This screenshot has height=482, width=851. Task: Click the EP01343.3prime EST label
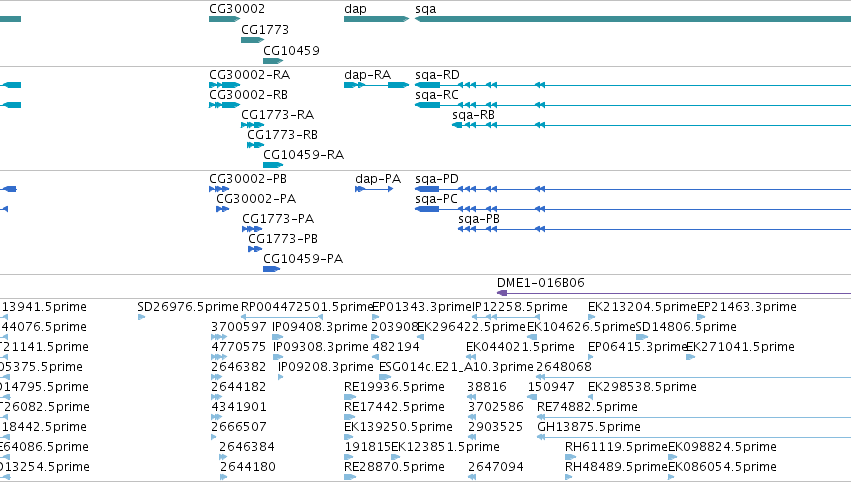click(422, 307)
